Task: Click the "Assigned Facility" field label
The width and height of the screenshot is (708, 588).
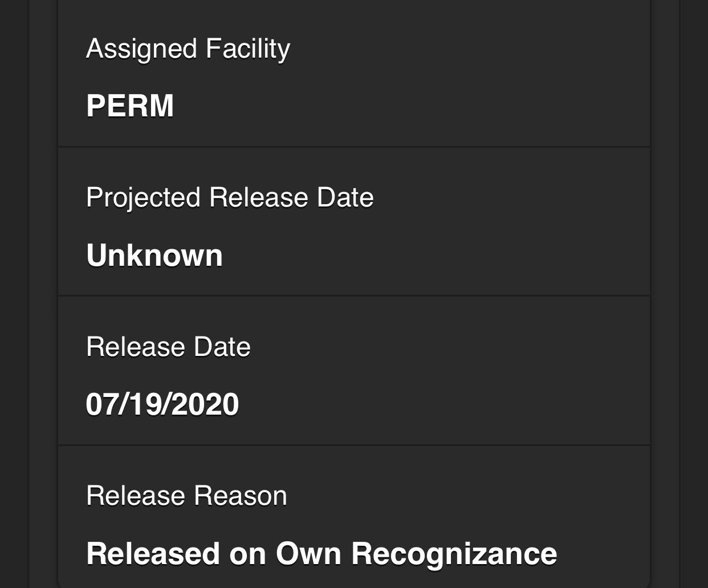Action: 188,49
